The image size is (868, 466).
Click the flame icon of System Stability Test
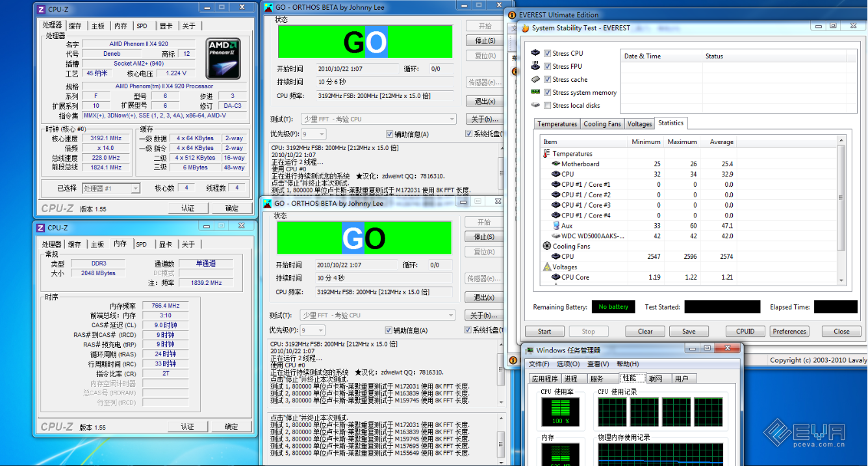tap(525, 28)
